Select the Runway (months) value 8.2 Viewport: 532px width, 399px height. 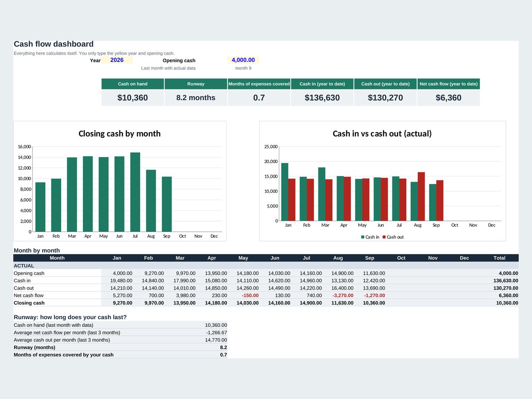click(x=211, y=347)
